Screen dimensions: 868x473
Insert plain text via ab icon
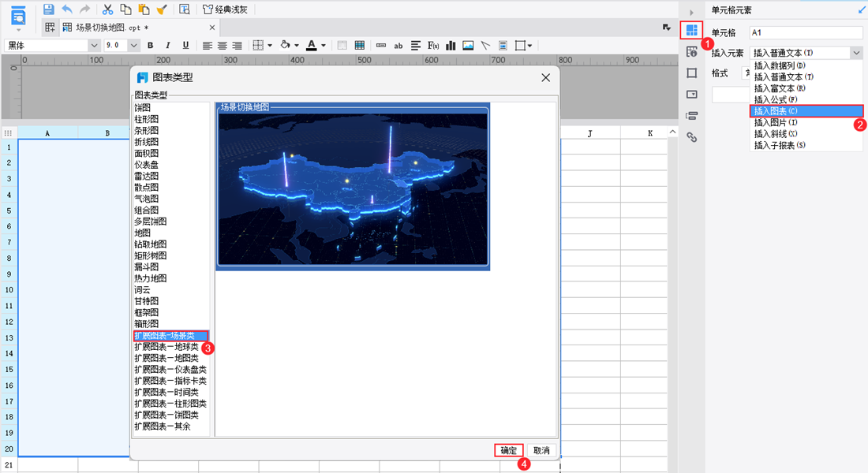[x=398, y=46]
